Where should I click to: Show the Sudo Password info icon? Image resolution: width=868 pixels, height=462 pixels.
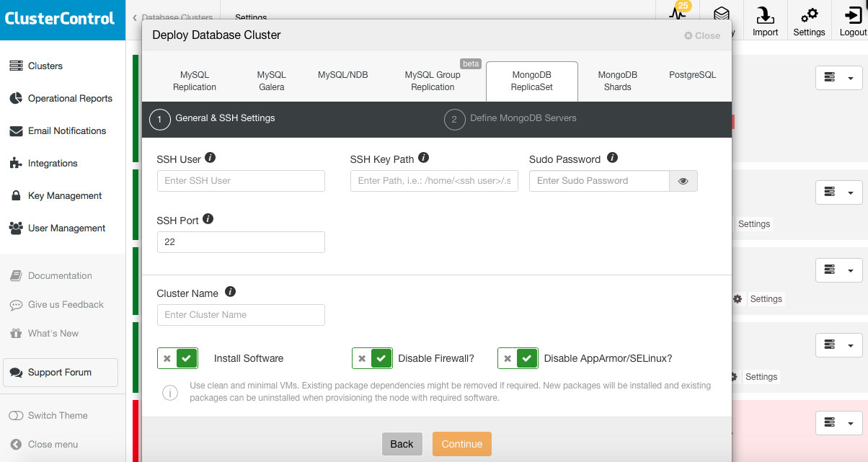[613, 158]
